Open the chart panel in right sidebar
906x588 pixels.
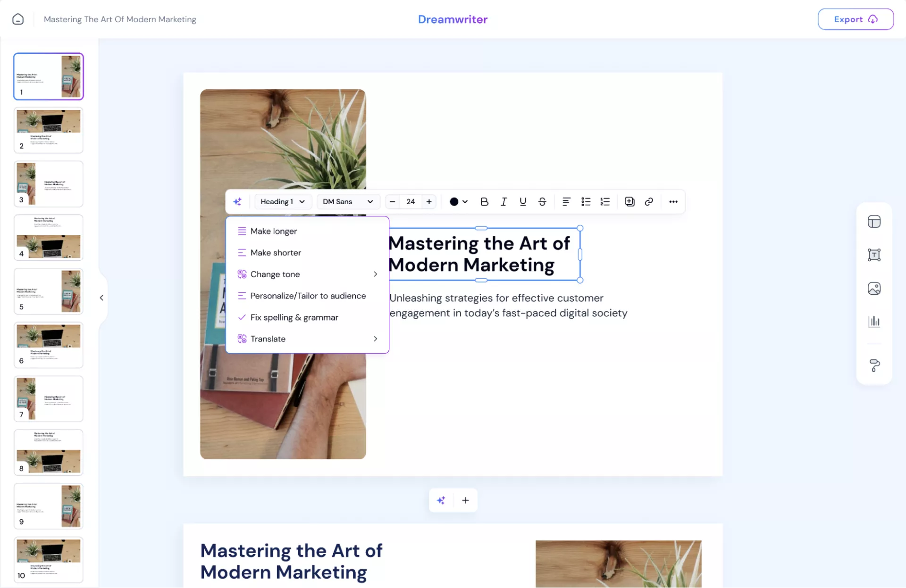[x=874, y=322]
